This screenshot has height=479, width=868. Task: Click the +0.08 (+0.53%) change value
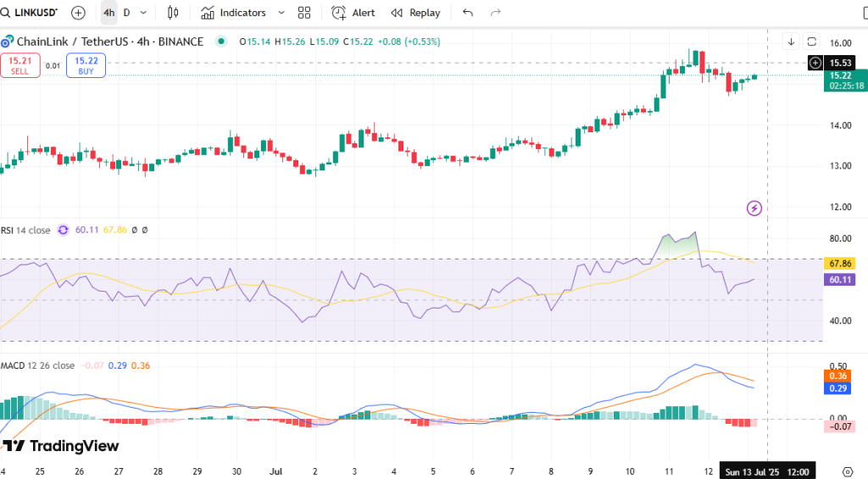tap(409, 42)
